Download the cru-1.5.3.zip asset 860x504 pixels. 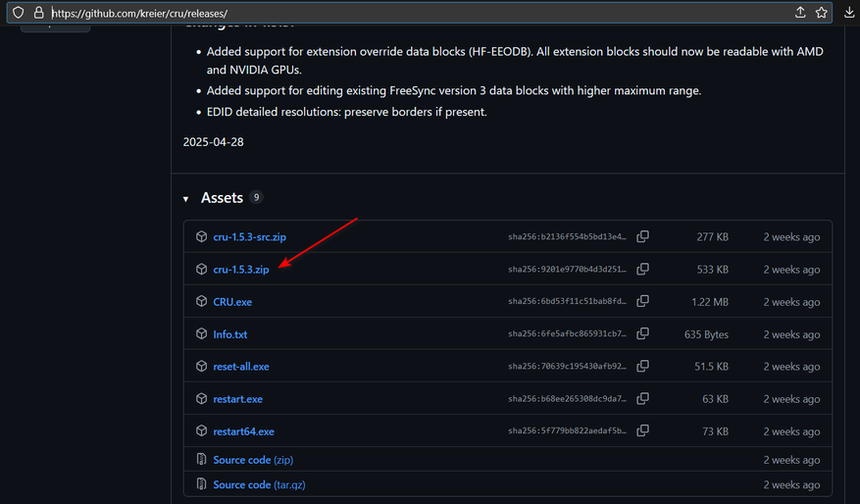point(240,270)
